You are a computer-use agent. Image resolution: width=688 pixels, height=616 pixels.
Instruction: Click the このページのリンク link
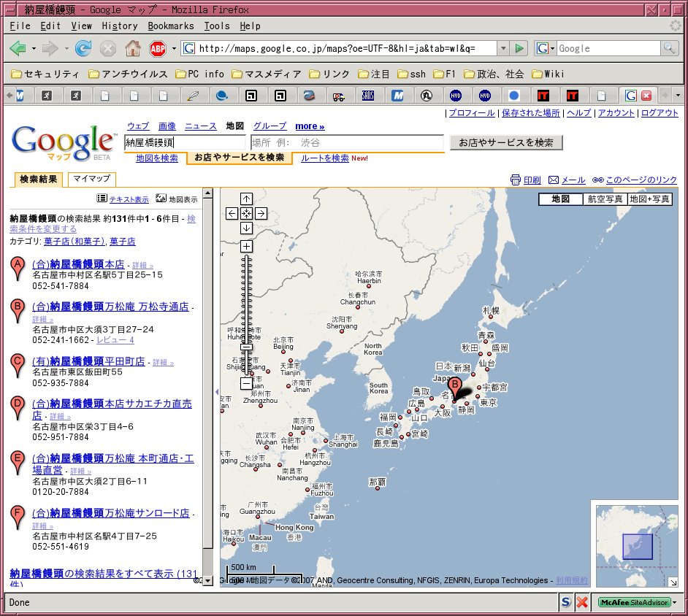tap(641, 180)
